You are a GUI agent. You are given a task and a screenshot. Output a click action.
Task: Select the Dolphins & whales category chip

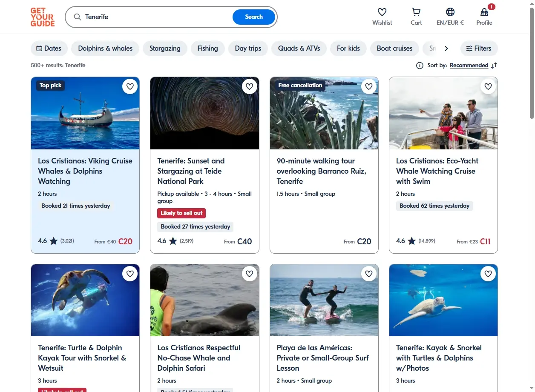105,49
